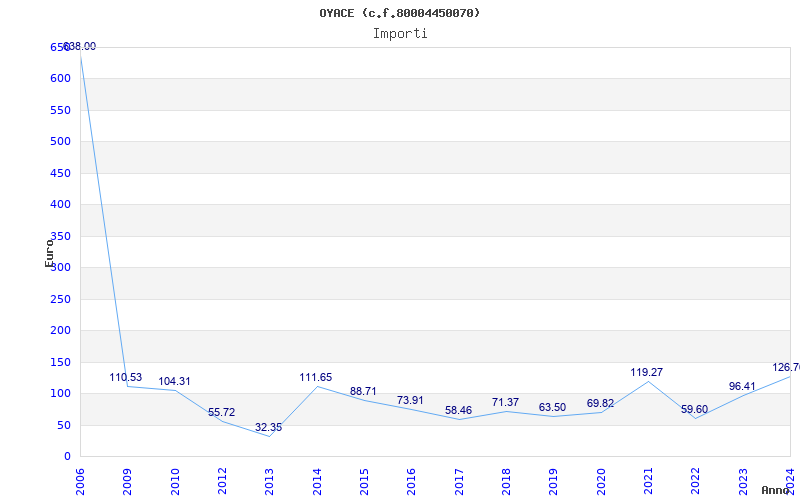
Task: Select the 2010 x-axis label
Action: pyautogui.click(x=175, y=482)
